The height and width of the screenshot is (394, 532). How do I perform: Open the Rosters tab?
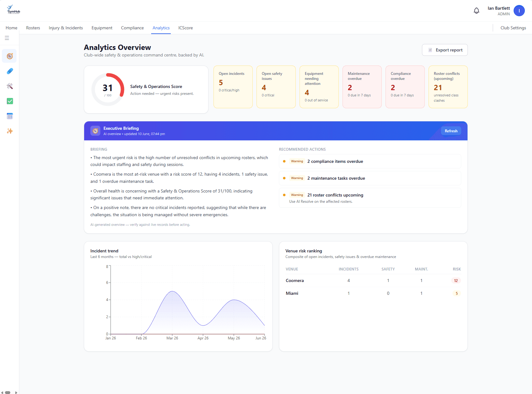tap(33, 28)
